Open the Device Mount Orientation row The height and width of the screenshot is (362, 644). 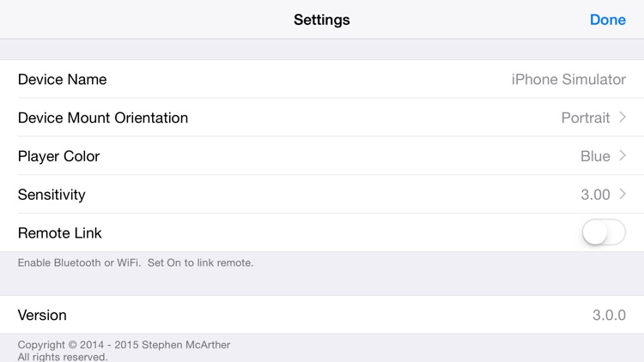tap(103, 118)
